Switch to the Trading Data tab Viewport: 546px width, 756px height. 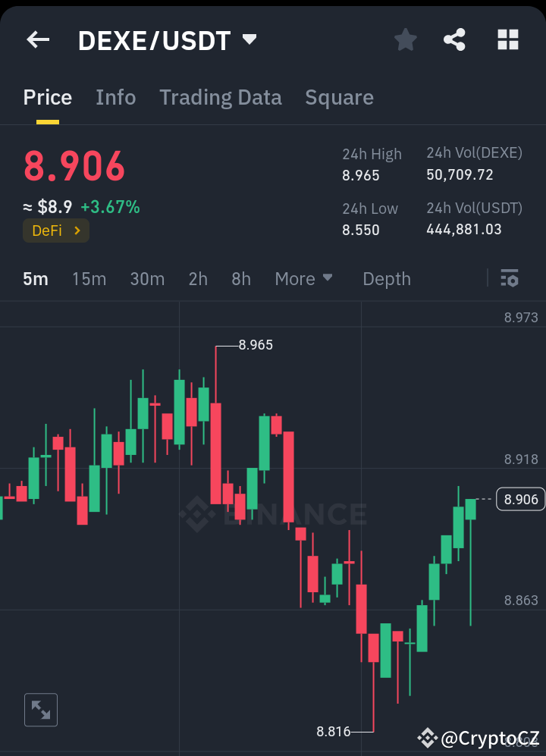(220, 97)
